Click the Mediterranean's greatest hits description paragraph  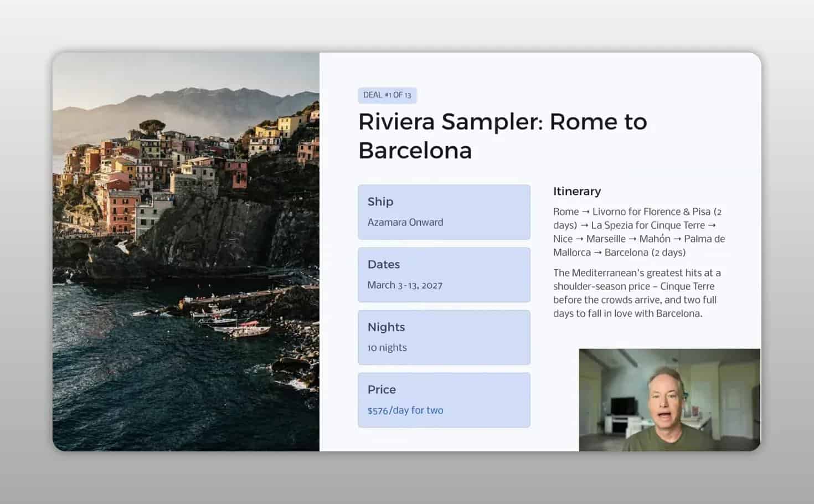click(x=637, y=293)
